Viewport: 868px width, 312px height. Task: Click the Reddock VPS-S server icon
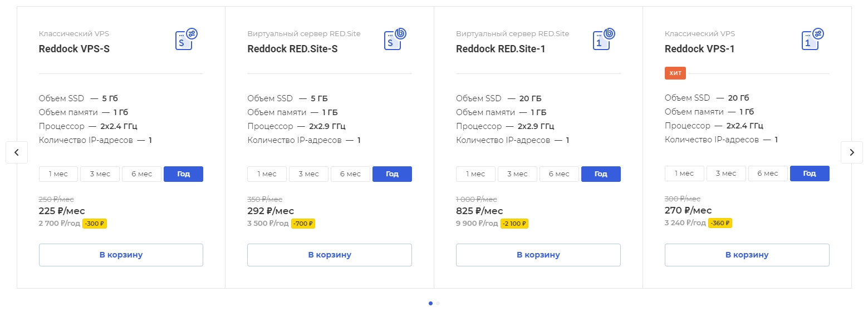[x=187, y=39]
